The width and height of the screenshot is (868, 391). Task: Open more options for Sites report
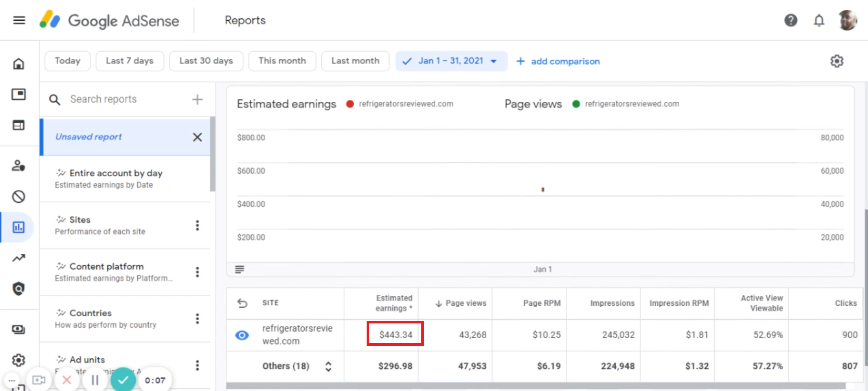pos(197,225)
